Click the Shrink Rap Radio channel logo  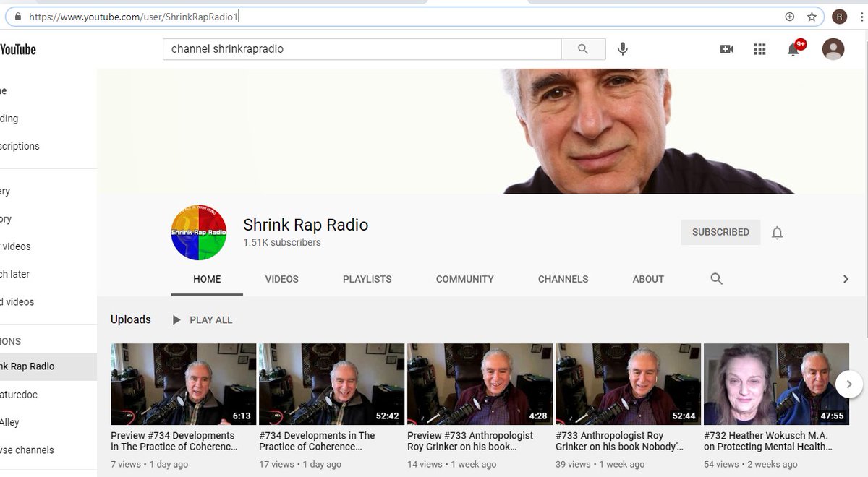point(199,232)
